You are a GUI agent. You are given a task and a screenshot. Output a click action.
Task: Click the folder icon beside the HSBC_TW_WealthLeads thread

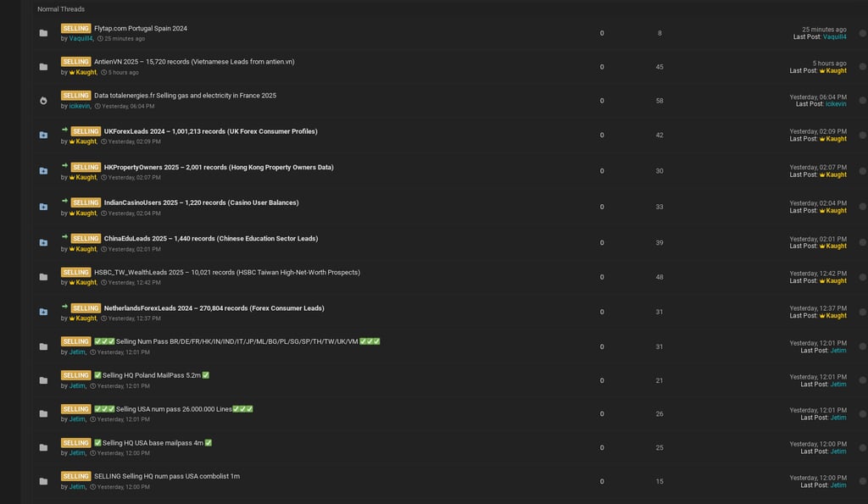(x=43, y=277)
